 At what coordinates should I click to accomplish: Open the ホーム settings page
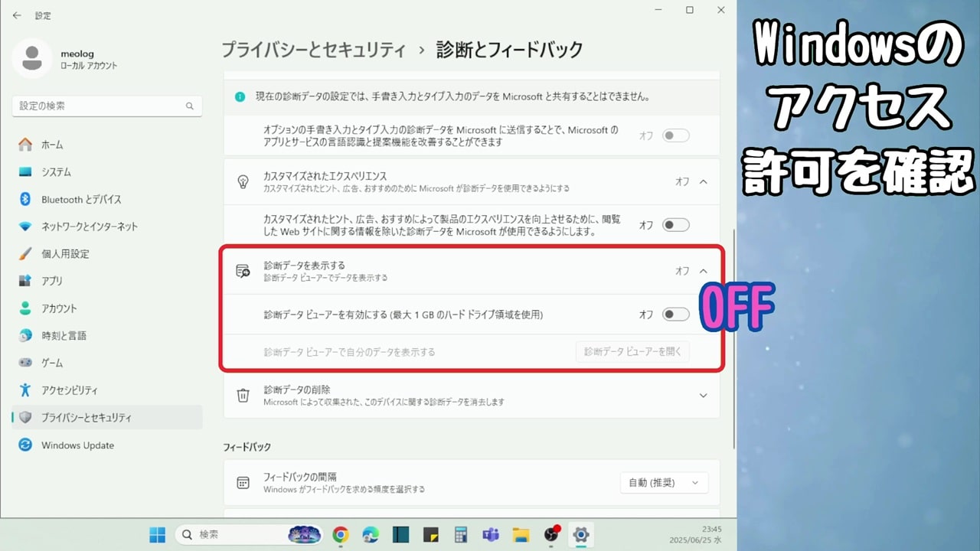(x=107, y=145)
